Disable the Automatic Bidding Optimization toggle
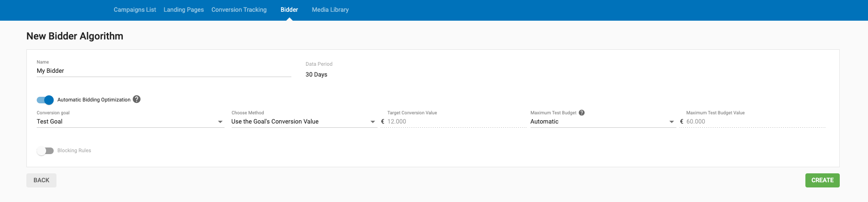Viewport: 868px width, 202px height. coord(45,100)
